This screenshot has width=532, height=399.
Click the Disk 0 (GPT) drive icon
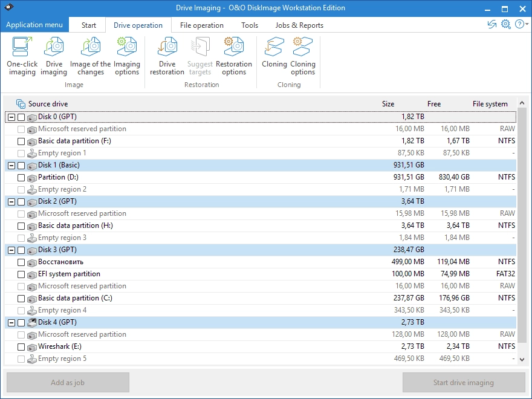(32, 117)
